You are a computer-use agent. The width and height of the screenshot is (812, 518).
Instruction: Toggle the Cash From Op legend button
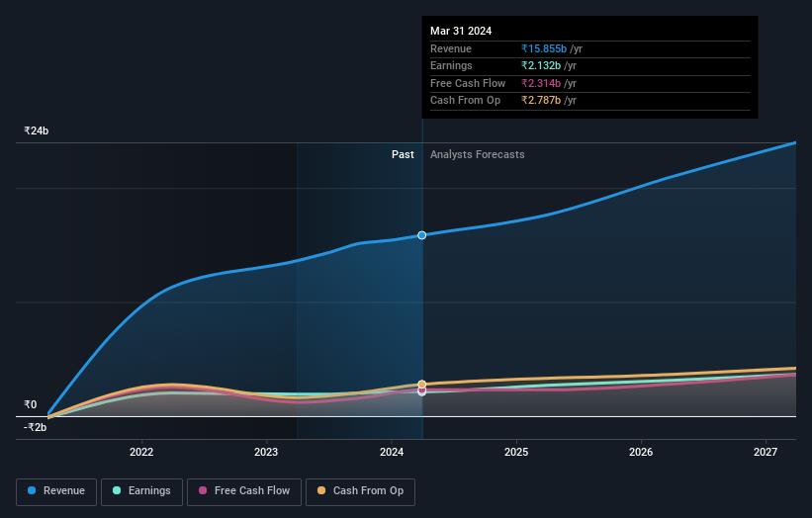coord(360,491)
